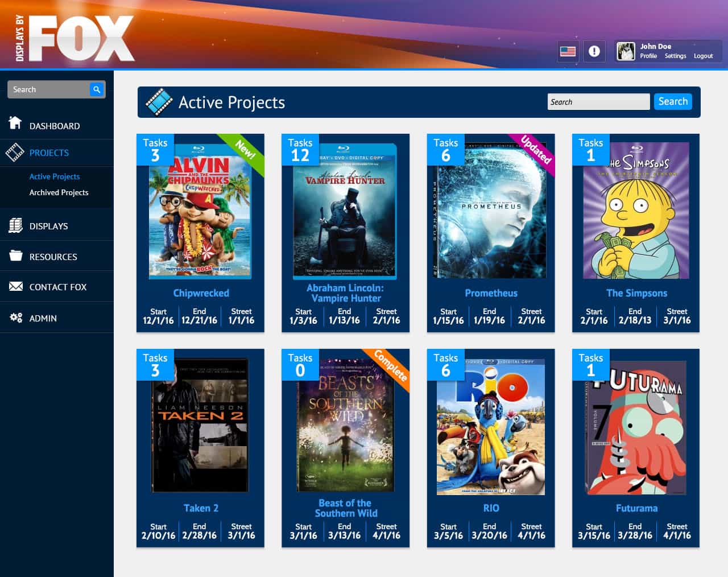Open the RIO project cover

(x=491, y=427)
